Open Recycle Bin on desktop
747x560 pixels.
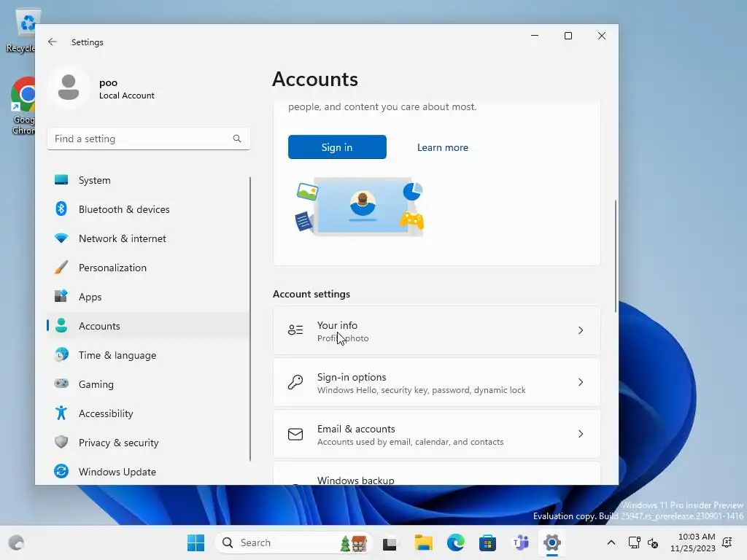pos(21,31)
